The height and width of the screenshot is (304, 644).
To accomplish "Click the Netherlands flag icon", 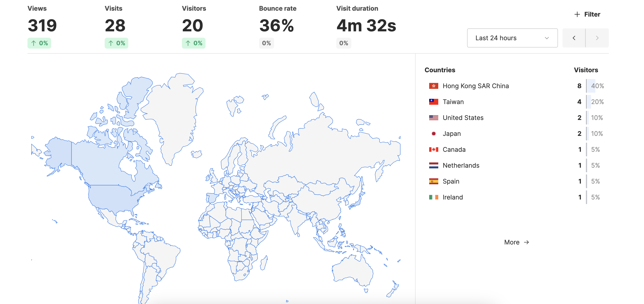I will 433,165.
